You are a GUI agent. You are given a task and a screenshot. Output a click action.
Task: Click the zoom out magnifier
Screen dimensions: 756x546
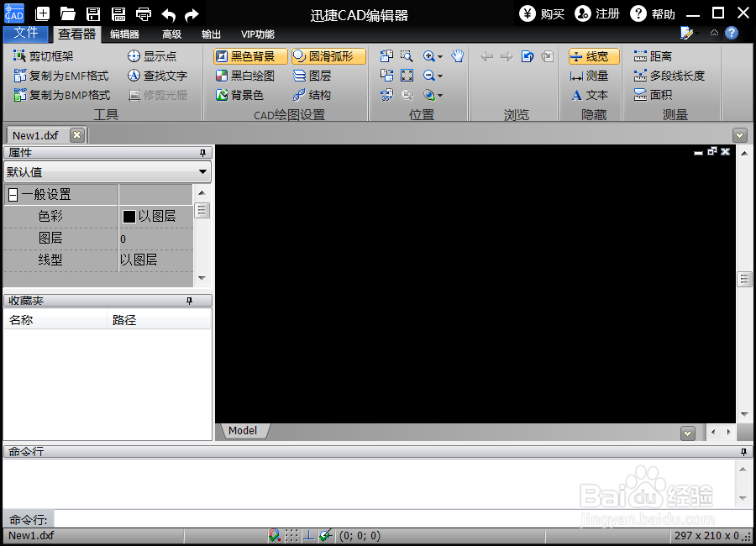pyautogui.click(x=428, y=76)
